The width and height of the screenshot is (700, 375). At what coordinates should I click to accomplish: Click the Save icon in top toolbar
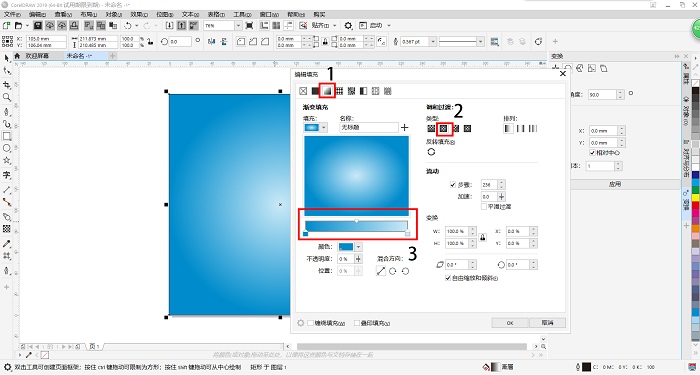click(x=38, y=25)
